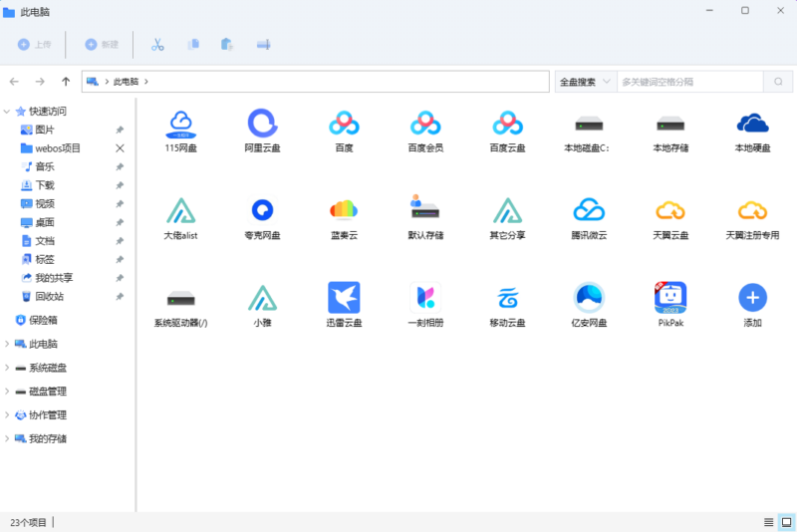Open the 全盘搜索 scope dropdown
The image size is (797, 532).
point(585,82)
